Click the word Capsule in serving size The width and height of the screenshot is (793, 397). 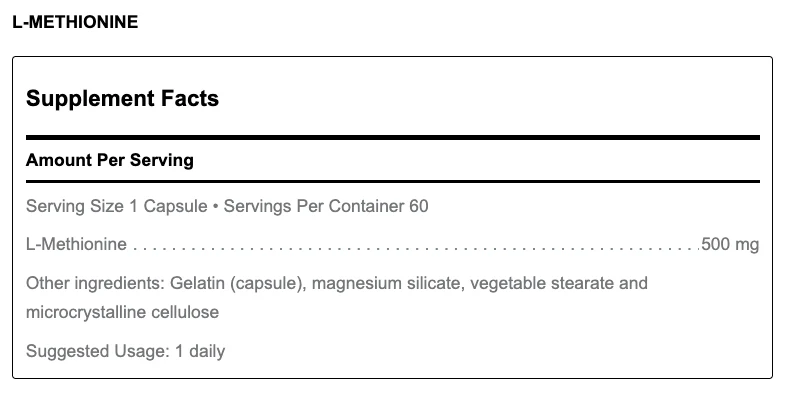pyautogui.click(x=175, y=206)
